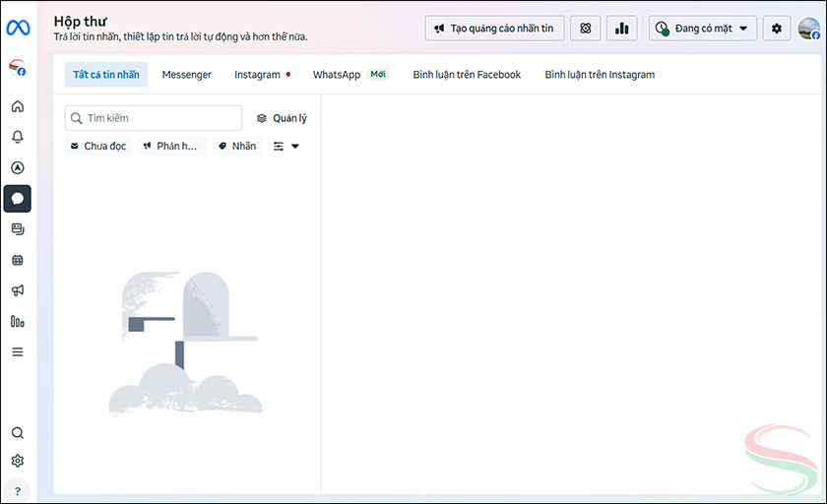This screenshot has height=504, width=827.
Task: Open the Planner calendar icon
Action: point(17,260)
